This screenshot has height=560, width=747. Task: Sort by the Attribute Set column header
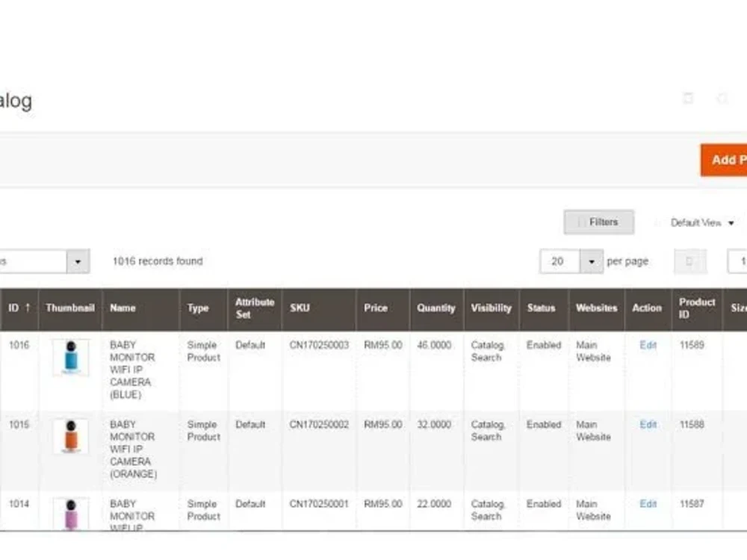[255, 308]
